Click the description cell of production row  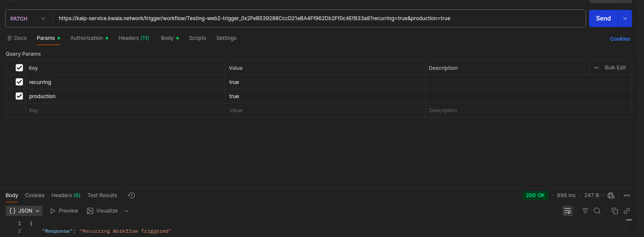point(529,96)
